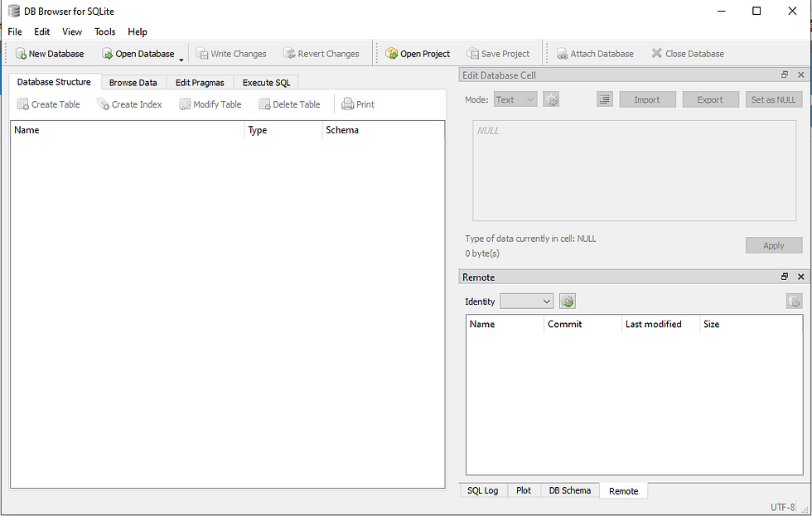This screenshot has width=812, height=516.
Task: Sort remote list by Commit column
Action: 582,324
